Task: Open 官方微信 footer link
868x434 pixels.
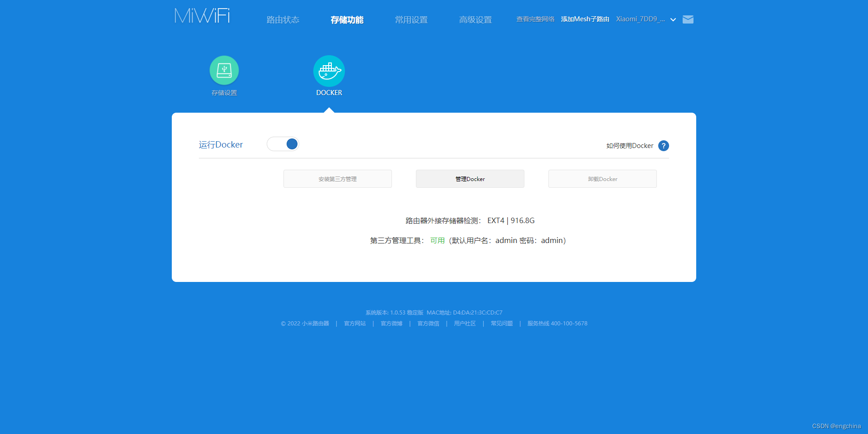Action: 428,324
